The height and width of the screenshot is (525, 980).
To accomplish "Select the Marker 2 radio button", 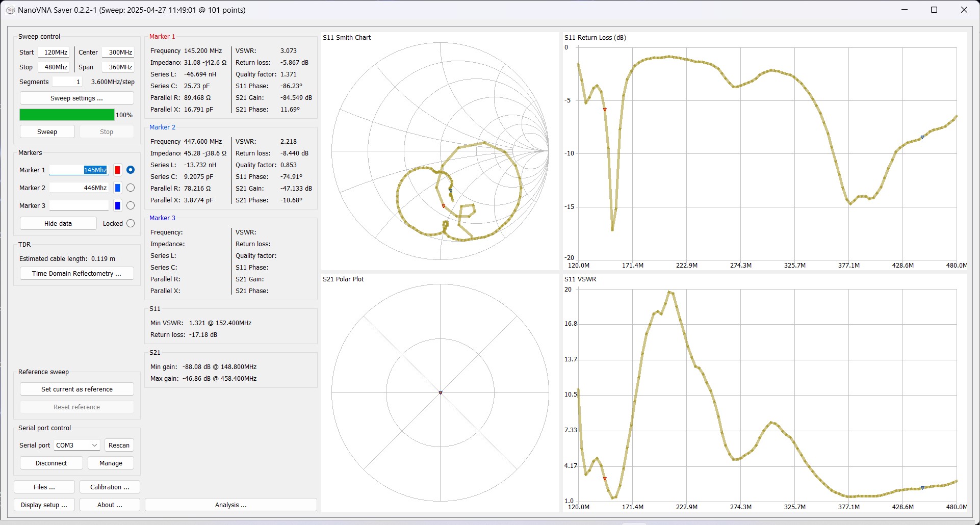I will click(131, 188).
